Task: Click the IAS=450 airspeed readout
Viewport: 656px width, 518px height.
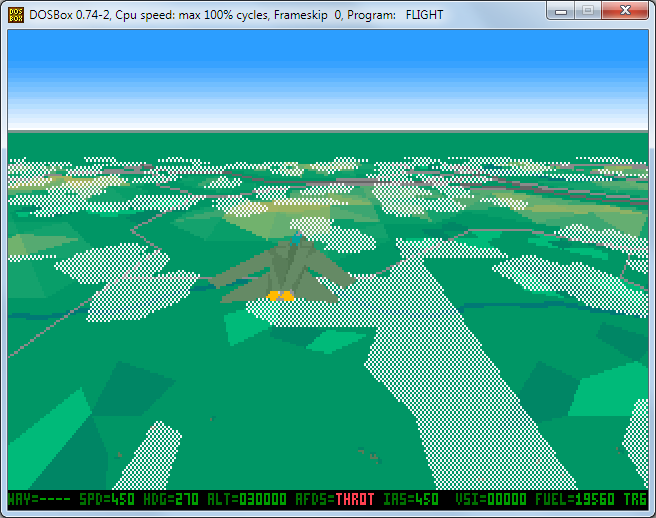Action: coord(414,499)
